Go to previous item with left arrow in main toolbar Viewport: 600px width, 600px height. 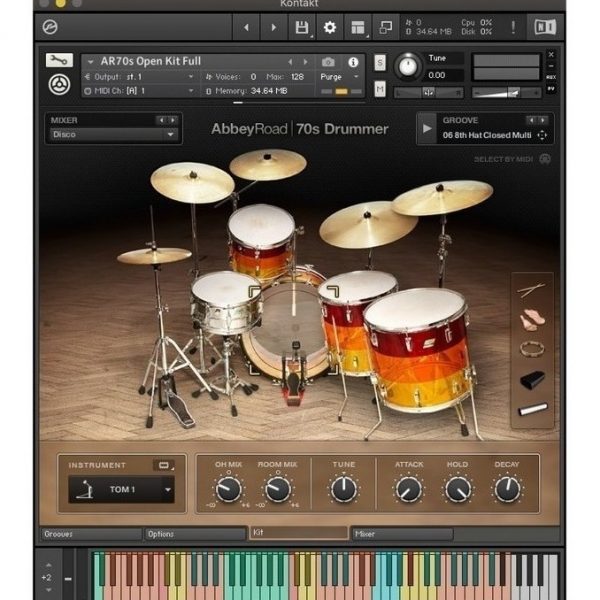pyautogui.click(x=246, y=28)
